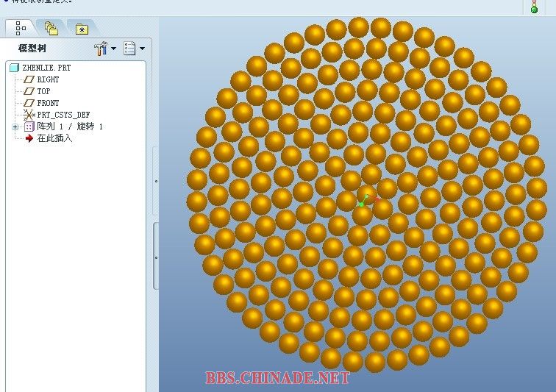Select ZHENLIE.PRT in the model tree
556x392 pixels.
coord(46,68)
